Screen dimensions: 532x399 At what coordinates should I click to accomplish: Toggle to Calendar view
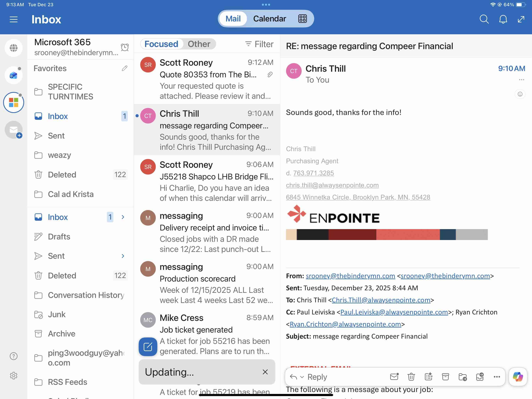pos(269,19)
